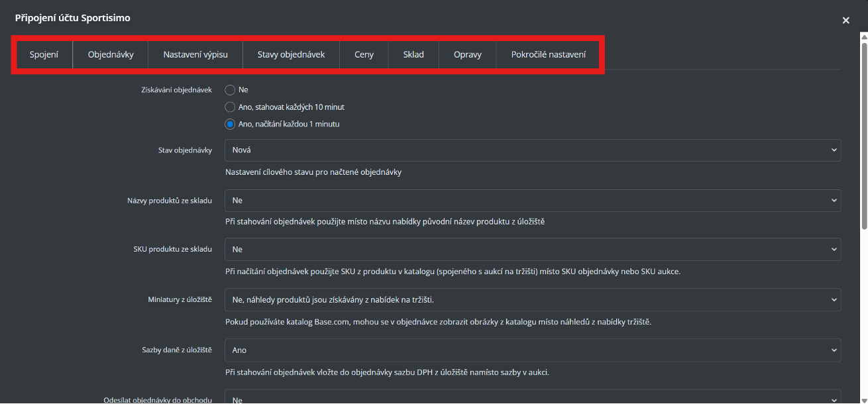Select the 'Ne' radio for Získávání objednávek
The image size is (868, 404).
[230, 89]
